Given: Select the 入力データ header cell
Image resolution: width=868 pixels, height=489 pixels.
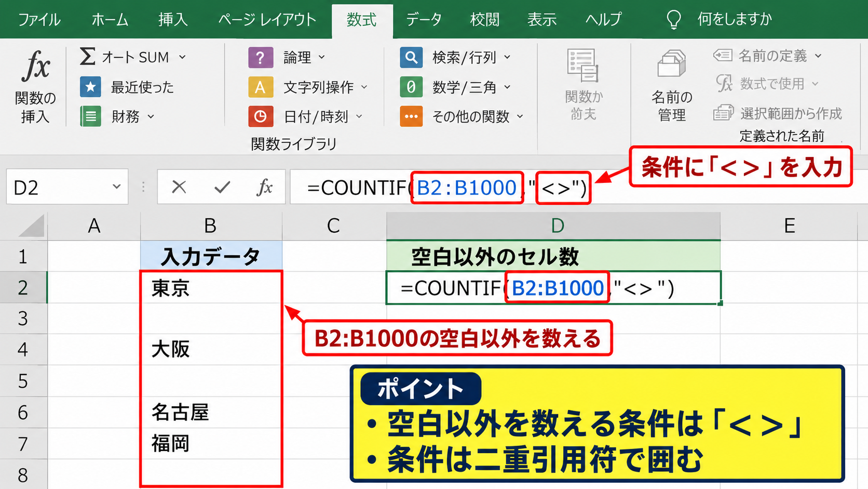Looking at the screenshot, I should point(211,256).
